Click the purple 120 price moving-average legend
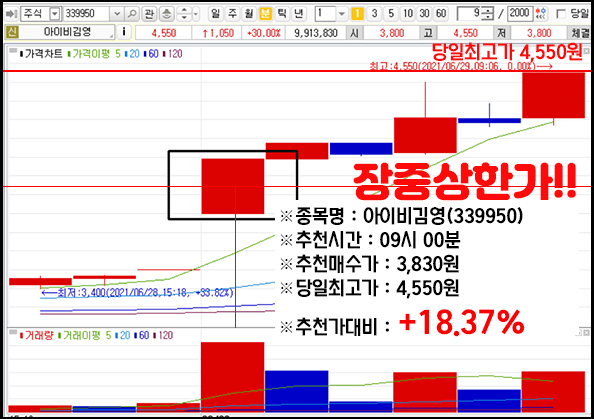Image resolution: width=594 pixels, height=419 pixels. (173, 54)
